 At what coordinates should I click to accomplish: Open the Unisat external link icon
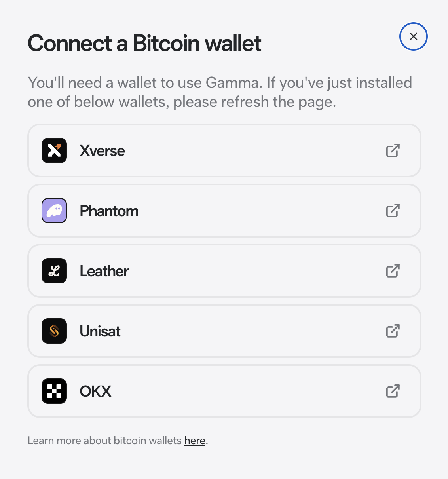click(393, 331)
